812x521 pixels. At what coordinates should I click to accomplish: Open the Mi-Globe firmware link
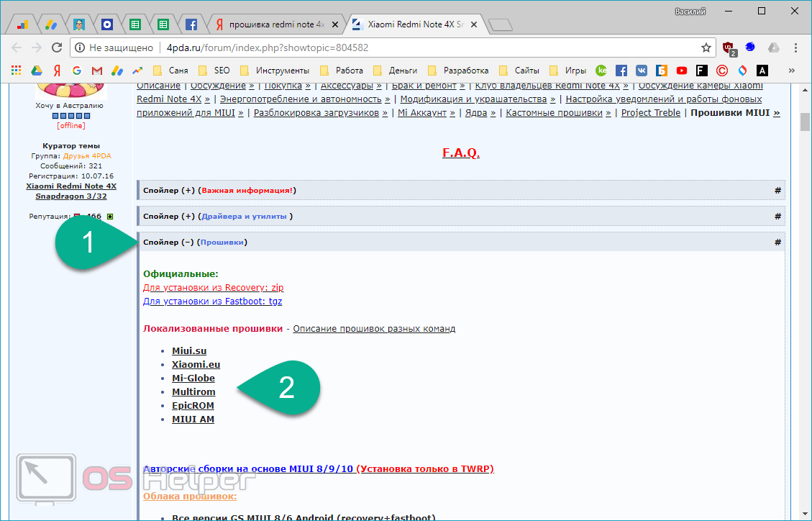click(x=193, y=378)
